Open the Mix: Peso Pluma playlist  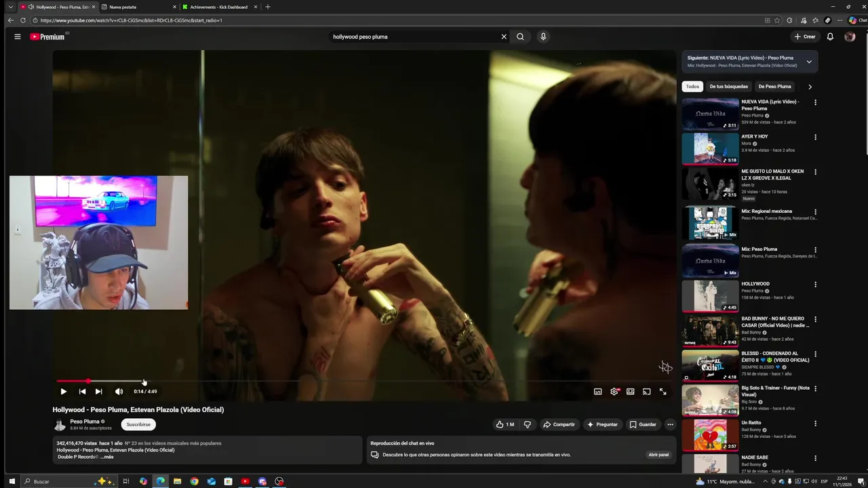(710, 261)
